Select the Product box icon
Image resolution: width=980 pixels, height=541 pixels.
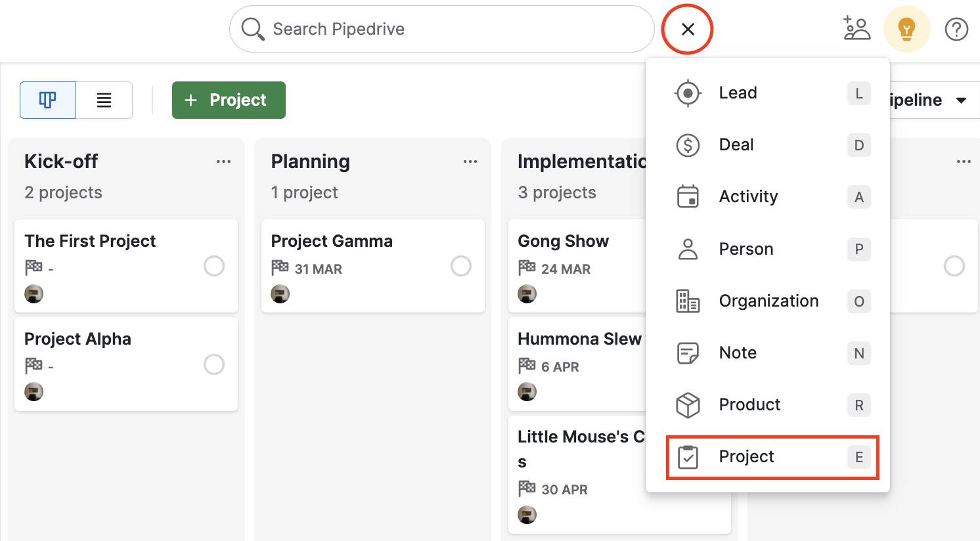tap(687, 405)
